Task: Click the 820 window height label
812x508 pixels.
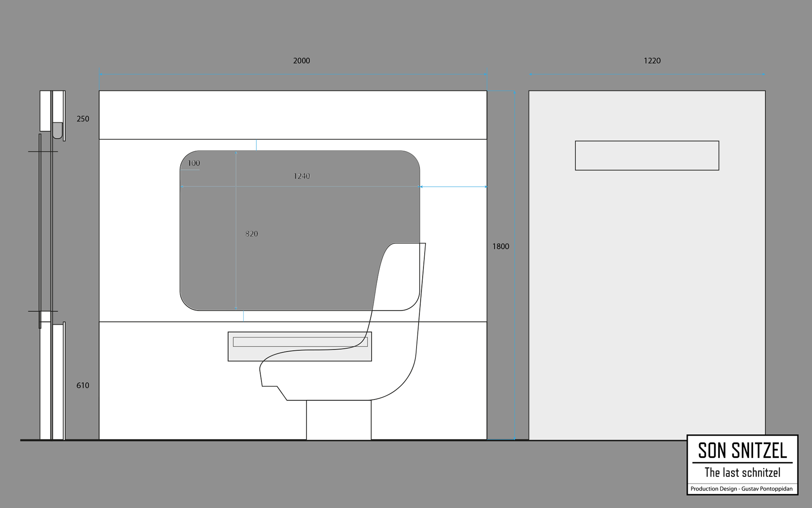Action: click(x=252, y=234)
